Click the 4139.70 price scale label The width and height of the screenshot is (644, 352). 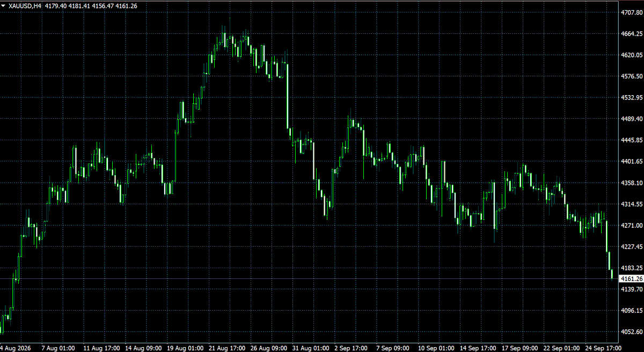pyautogui.click(x=632, y=289)
